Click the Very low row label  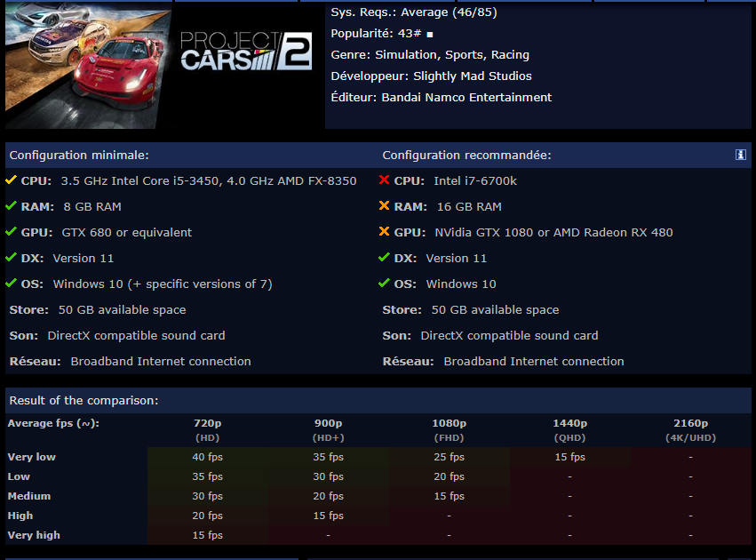(x=31, y=457)
